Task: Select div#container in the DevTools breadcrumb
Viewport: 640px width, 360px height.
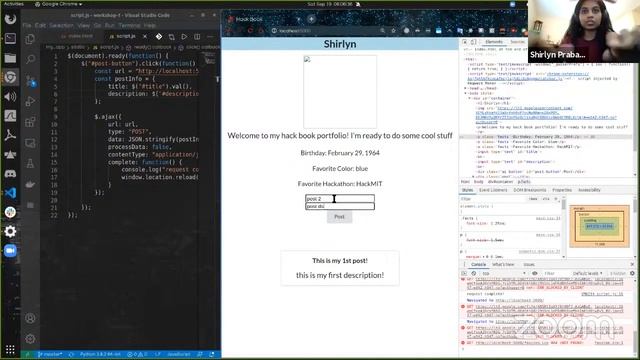Action: pos(500,182)
